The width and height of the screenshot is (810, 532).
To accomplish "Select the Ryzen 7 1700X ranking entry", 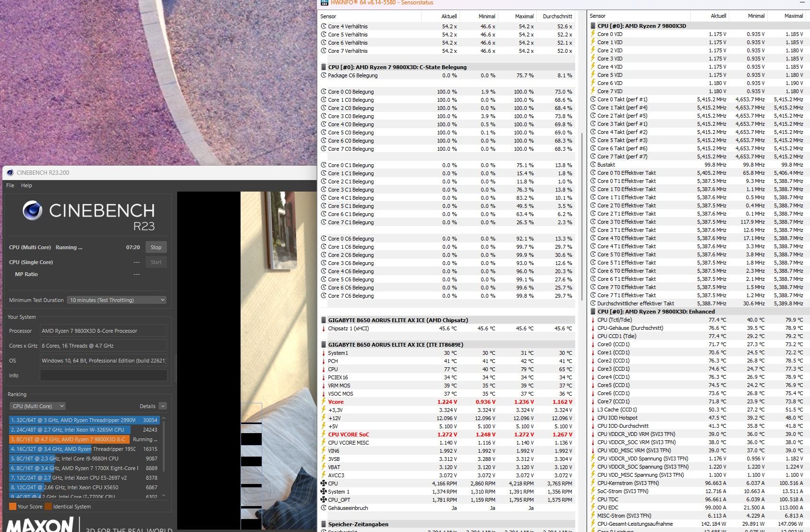I will coord(84,468).
